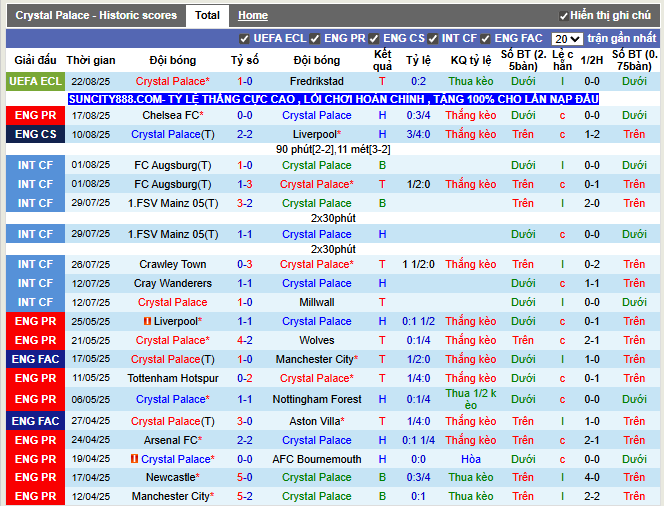Screen dimensions: 664x506
Task: Click the 5-0 score for Newcastle match
Action: coord(245,477)
